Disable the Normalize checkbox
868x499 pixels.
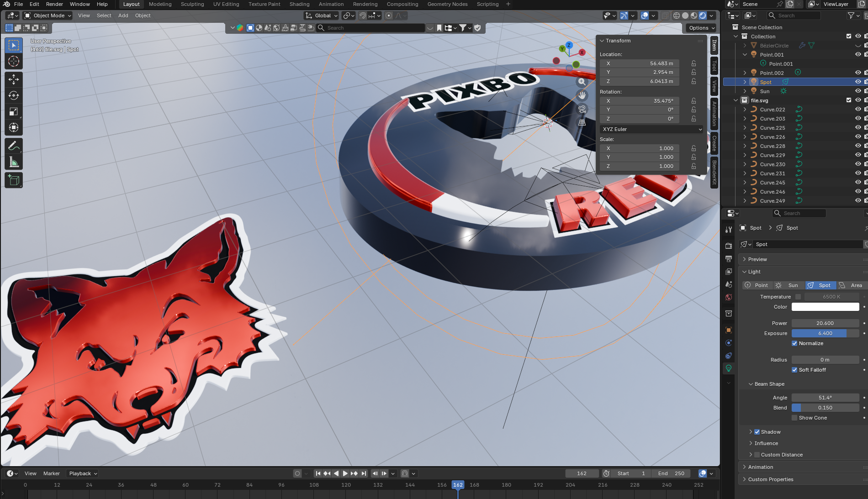pyautogui.click(x=794, y=343)
